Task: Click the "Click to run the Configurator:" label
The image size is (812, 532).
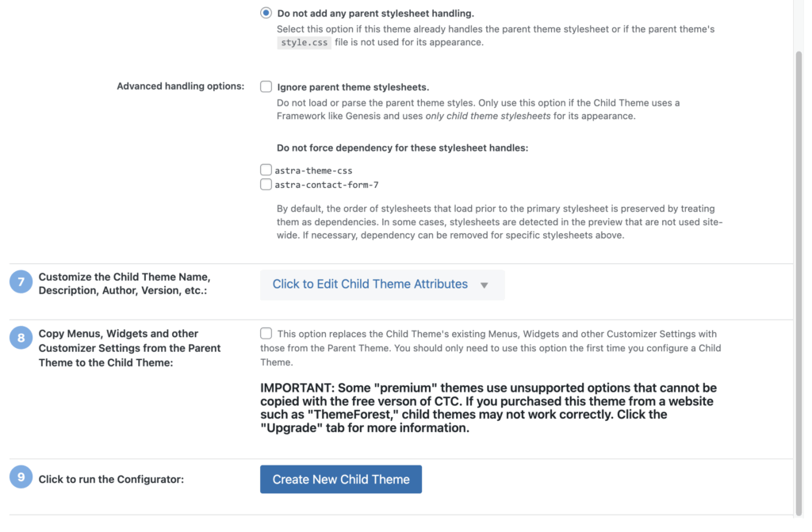Action: [x=111, y=480]
